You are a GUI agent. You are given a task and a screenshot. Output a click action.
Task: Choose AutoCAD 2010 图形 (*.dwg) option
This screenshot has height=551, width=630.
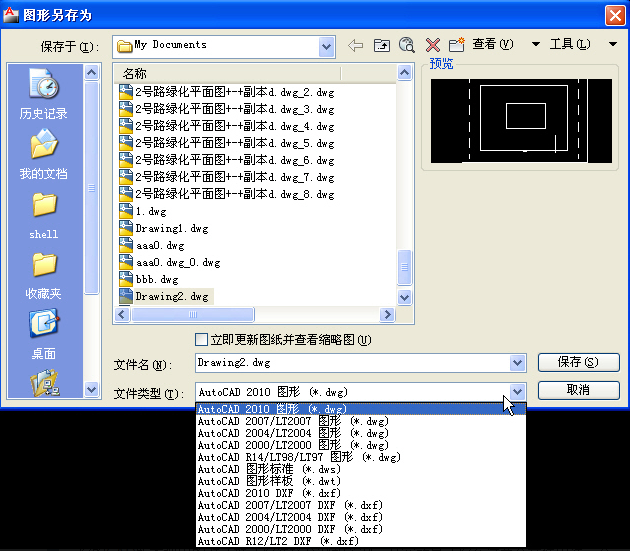click(x=360, y=409)
